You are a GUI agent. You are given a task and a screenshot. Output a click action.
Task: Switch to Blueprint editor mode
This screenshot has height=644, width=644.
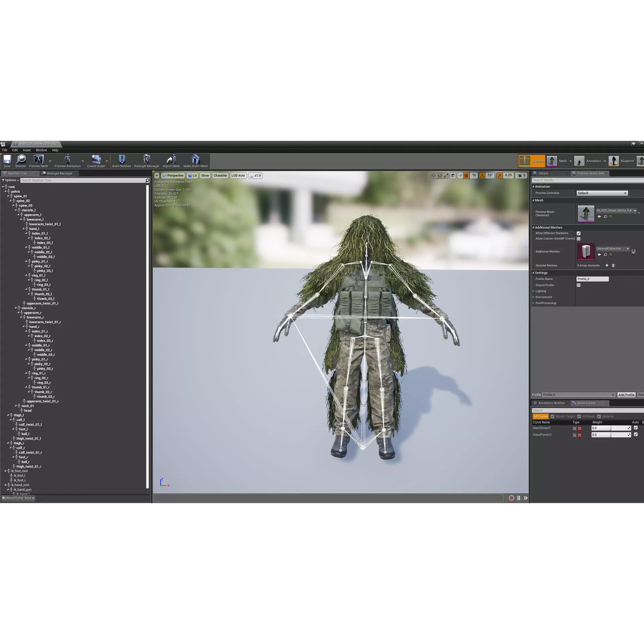click(x=622, y=161)
